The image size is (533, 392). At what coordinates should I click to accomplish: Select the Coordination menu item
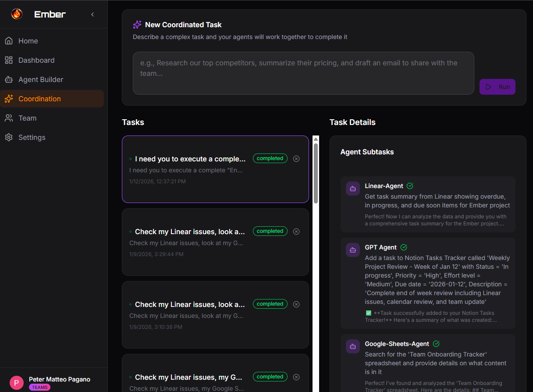click(52, 99)
